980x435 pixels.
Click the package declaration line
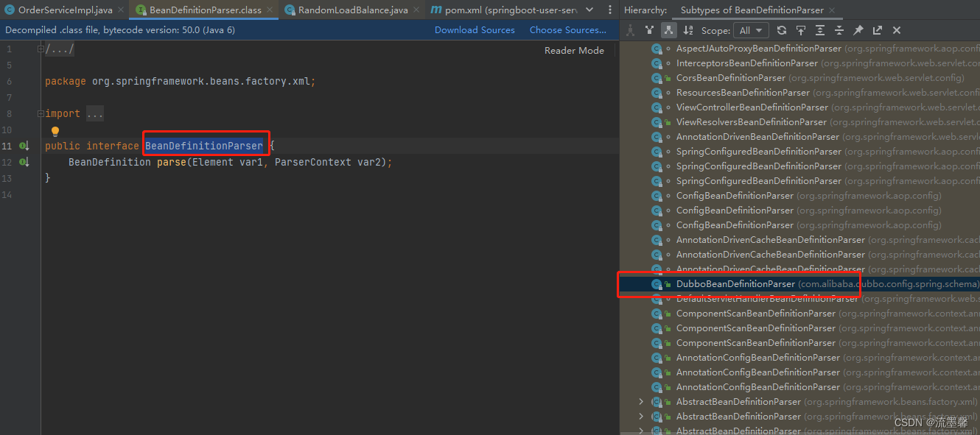(180, 82)
